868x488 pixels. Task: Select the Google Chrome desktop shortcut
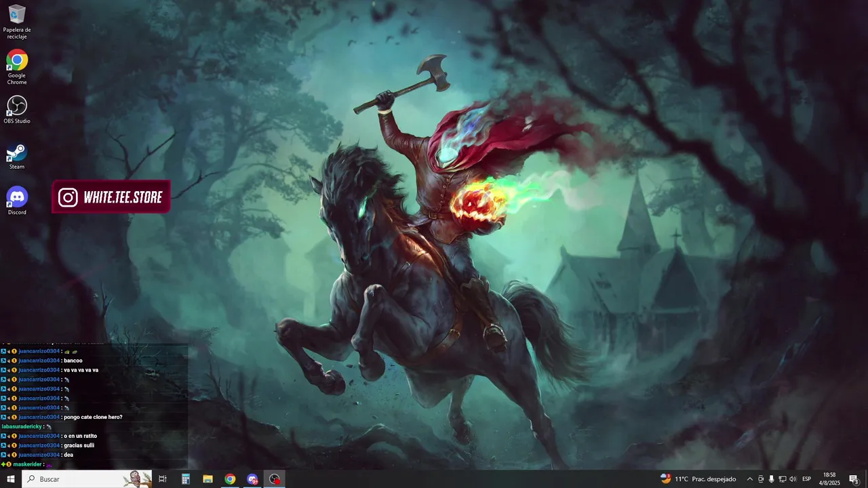17,67
